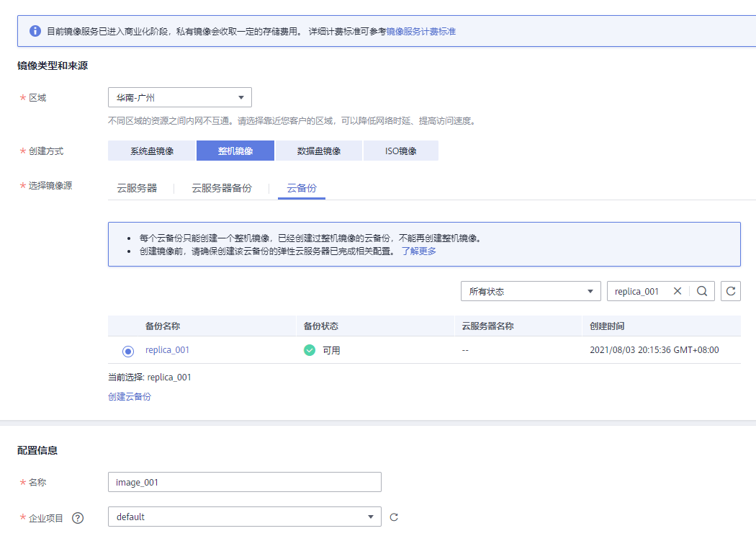
Task: Open the replica_001 backup name link
Action: 167,350
